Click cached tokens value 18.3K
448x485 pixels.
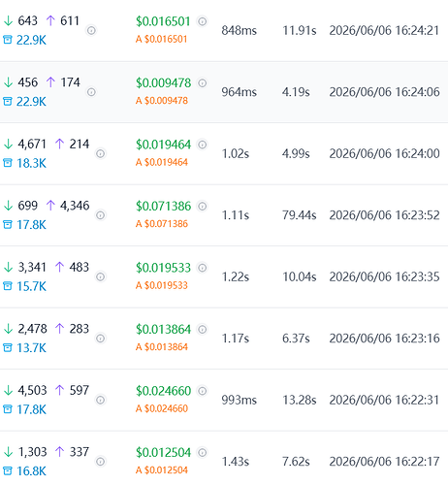coord(31,163)
